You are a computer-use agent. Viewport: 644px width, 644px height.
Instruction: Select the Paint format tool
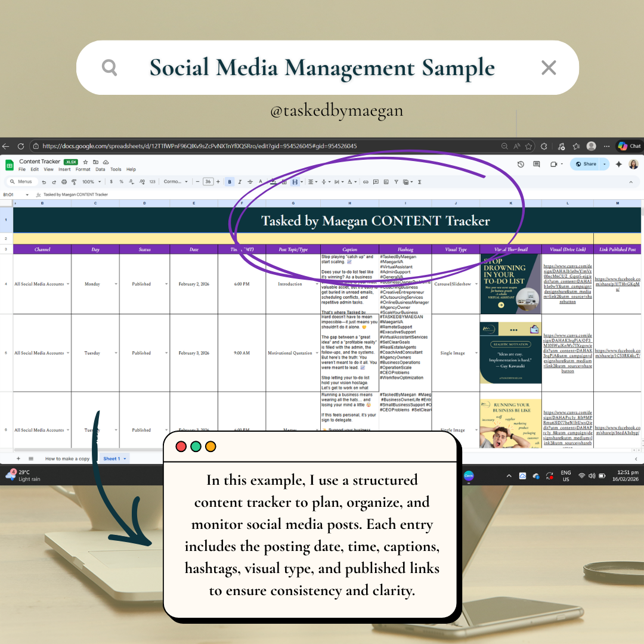74,182
